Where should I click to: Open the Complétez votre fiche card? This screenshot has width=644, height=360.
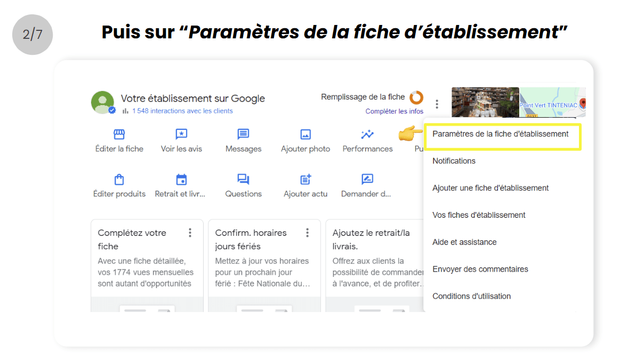(x=147, y=265)
